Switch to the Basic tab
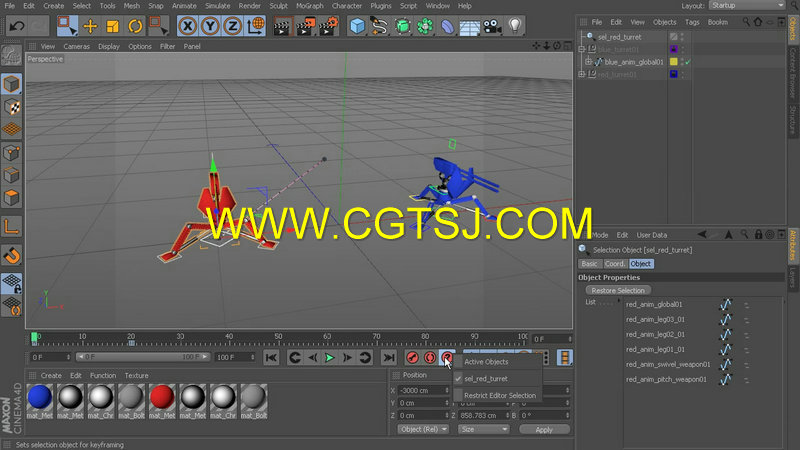 pyautogui.click(x=589, y=264)
